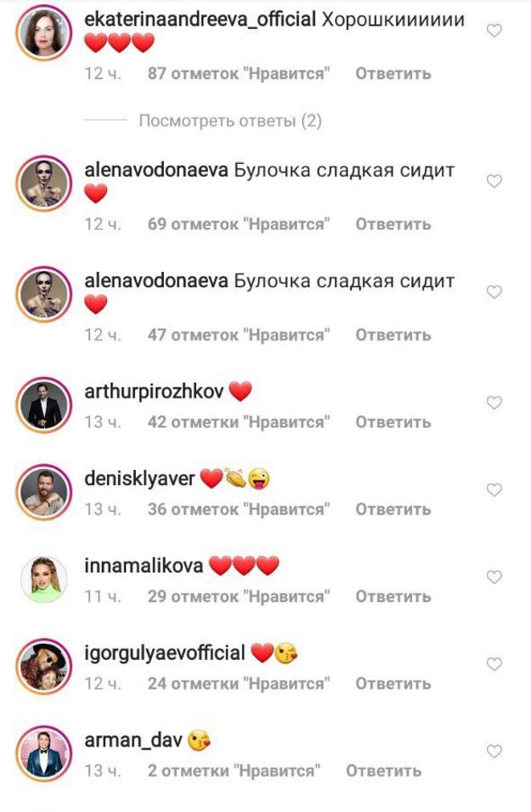The width and height of the screenshot is (531, 812).
Task: Open innamalikova's profile avatar
Action: [44, 579]
